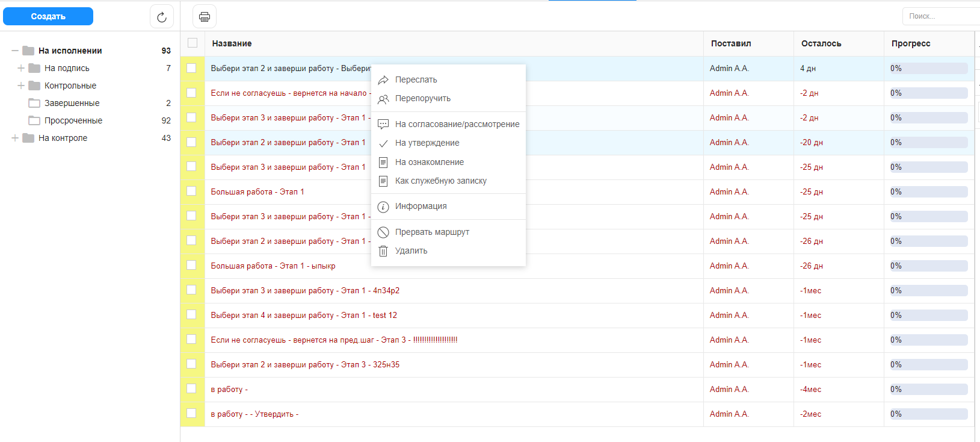Check the row ending with test 12
980x442 pixels.
point(191,314)
